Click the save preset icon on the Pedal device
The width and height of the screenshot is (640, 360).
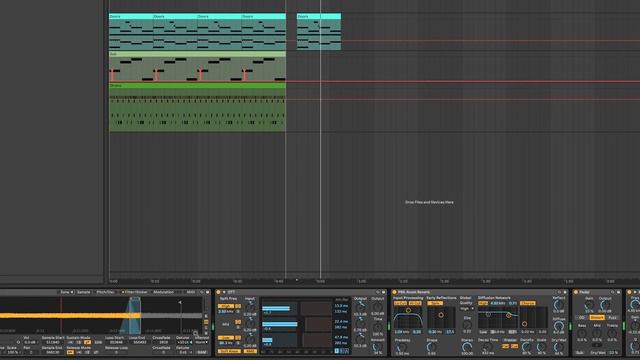[618, 292]
